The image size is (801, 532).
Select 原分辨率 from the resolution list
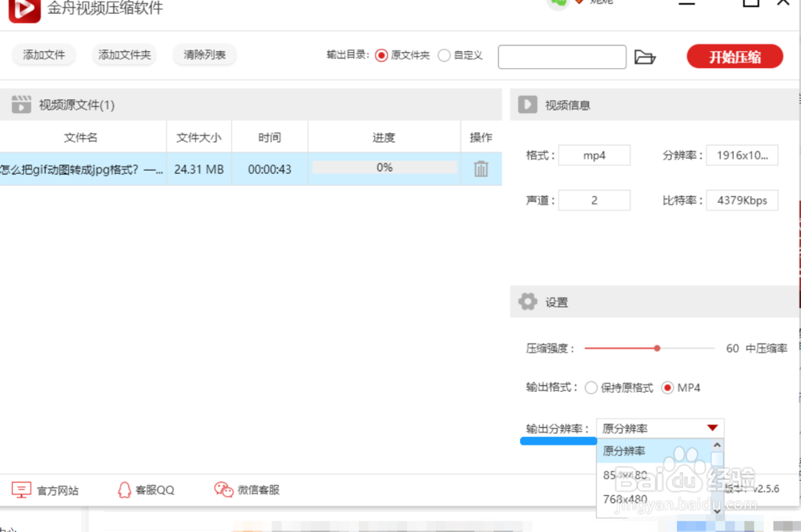coord(626,451)
